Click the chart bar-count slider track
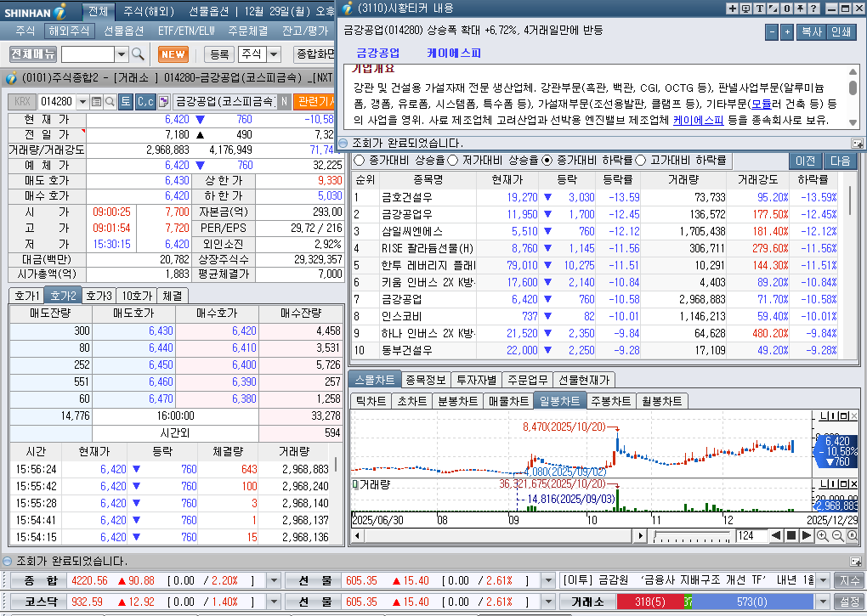 pos(692,535)
